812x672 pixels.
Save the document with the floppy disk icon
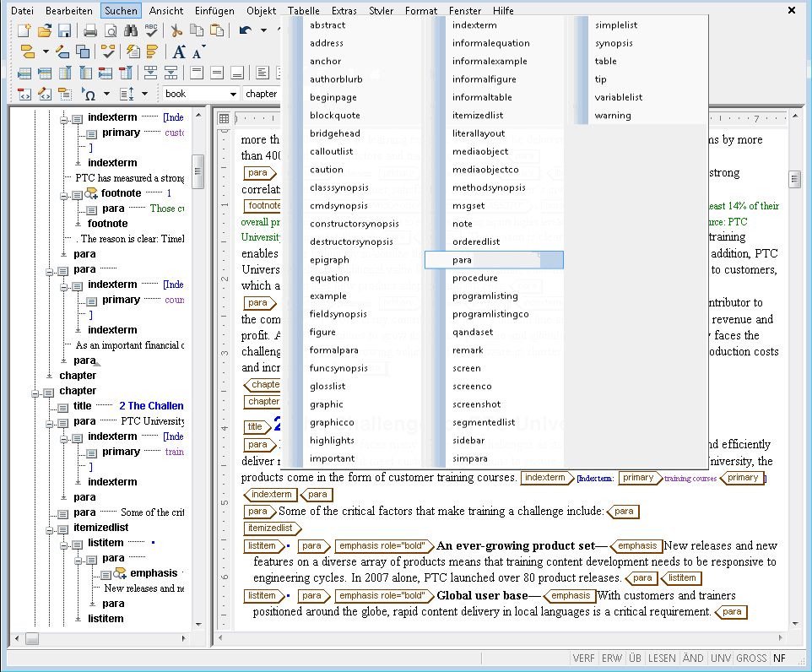click(64, 30)
